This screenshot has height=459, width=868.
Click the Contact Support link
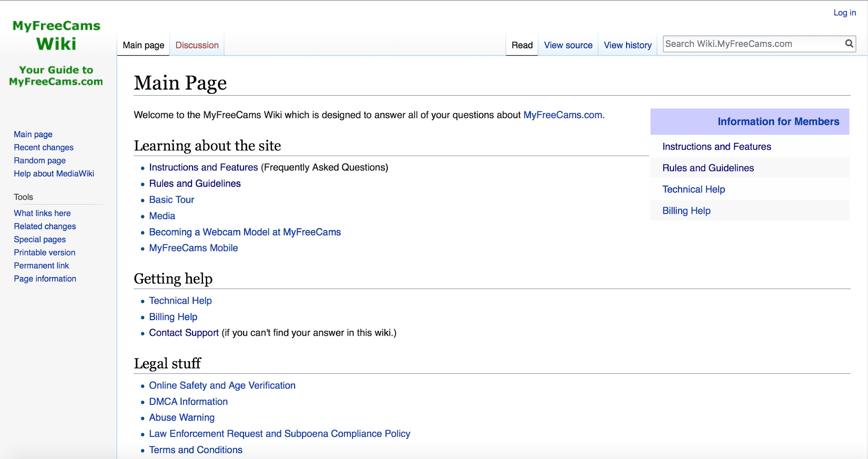click(184, 333)
